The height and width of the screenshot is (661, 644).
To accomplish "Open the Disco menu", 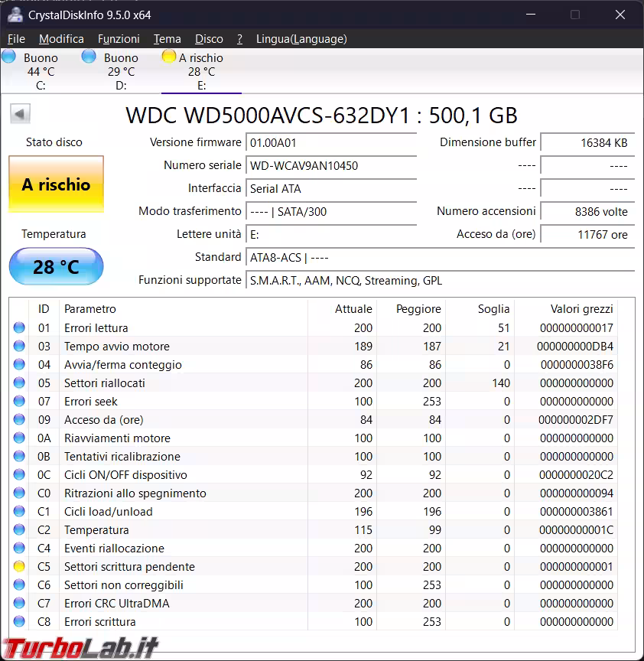I will point(209,39).
